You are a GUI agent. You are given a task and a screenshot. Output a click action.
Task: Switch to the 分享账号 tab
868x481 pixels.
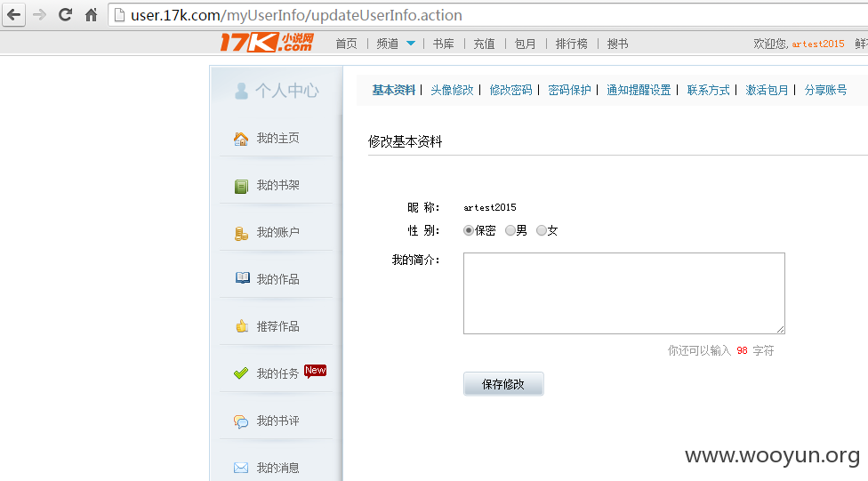click(x=826, y=90)
